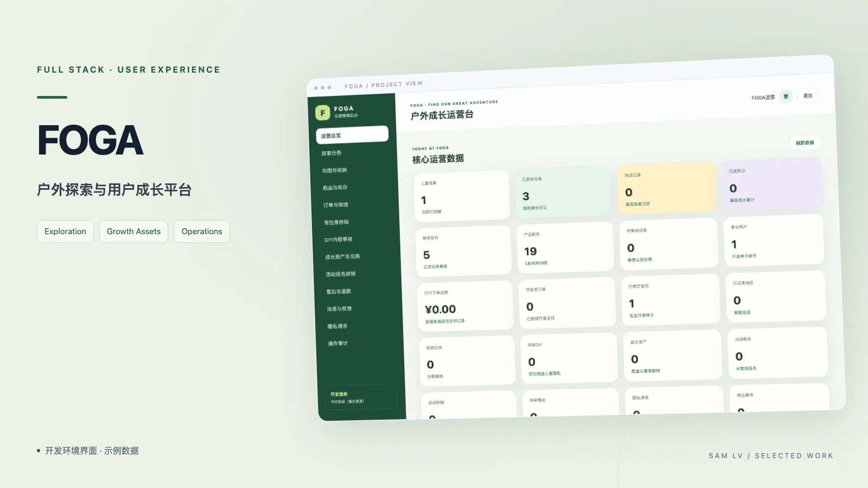
Task: Open 探索任务 in the sidebar
Action: tap(331, 153)
